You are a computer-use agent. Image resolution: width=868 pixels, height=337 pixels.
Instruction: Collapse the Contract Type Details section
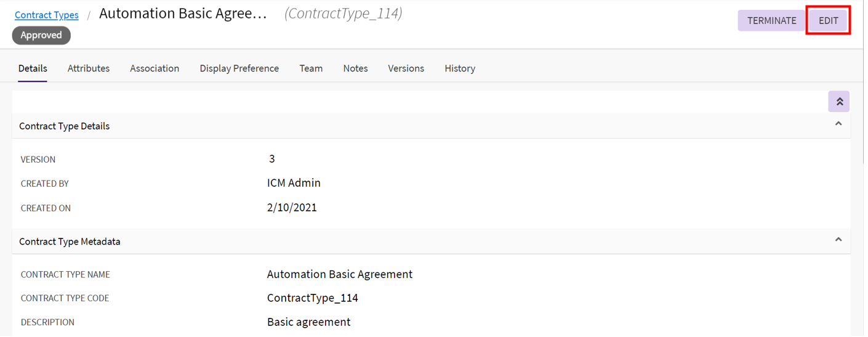click(x=838, y=124)
